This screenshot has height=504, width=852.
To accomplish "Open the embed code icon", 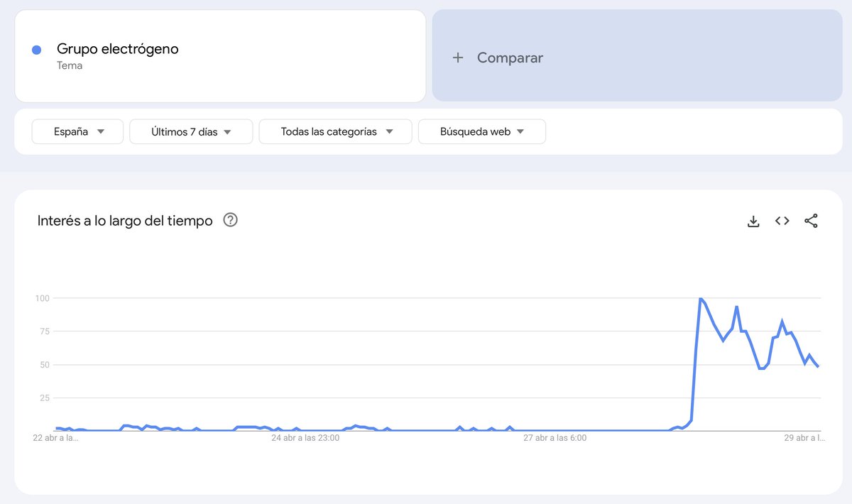I will [782, 221].
